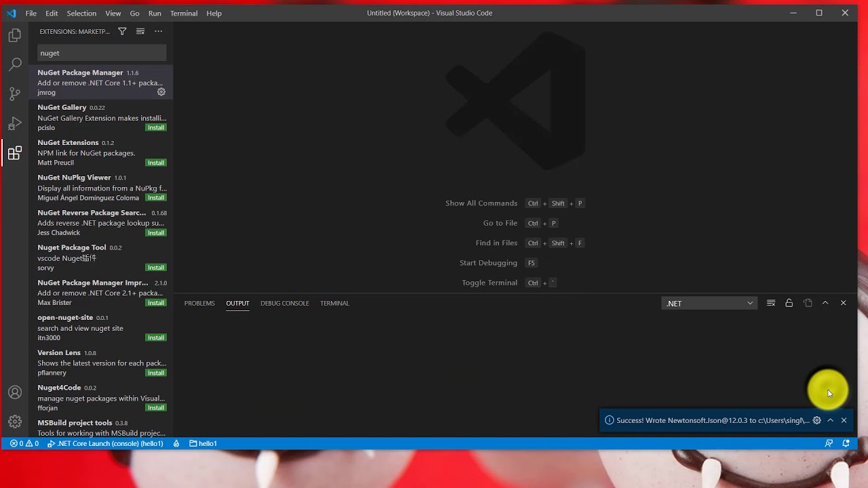Open the Run menu

[155, 13]
